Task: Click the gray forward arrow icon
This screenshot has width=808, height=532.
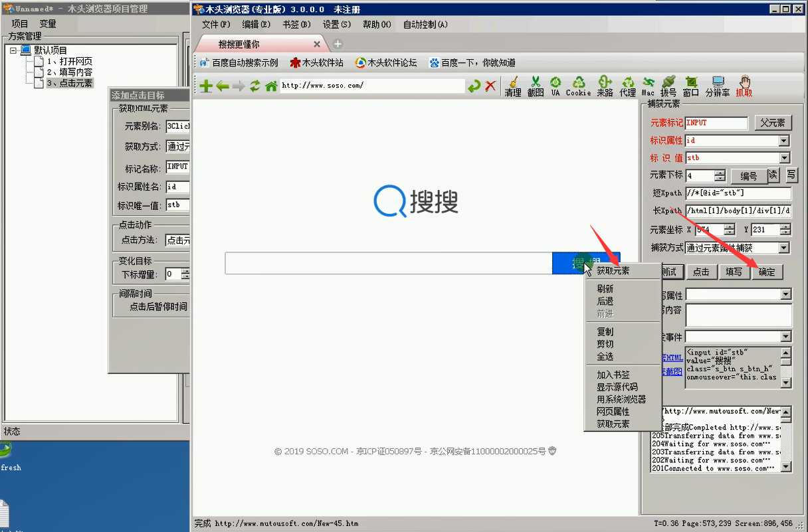Action: 239,86
